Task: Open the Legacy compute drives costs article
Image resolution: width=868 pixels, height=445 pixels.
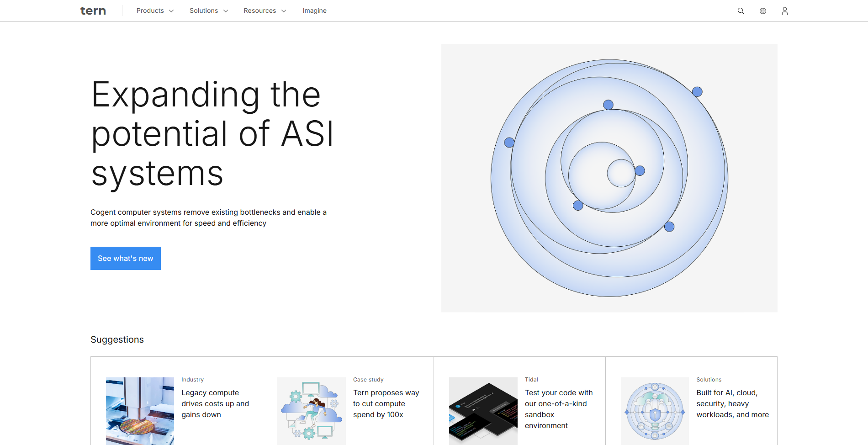Action: pyautogui.click(x=215, y=404)
